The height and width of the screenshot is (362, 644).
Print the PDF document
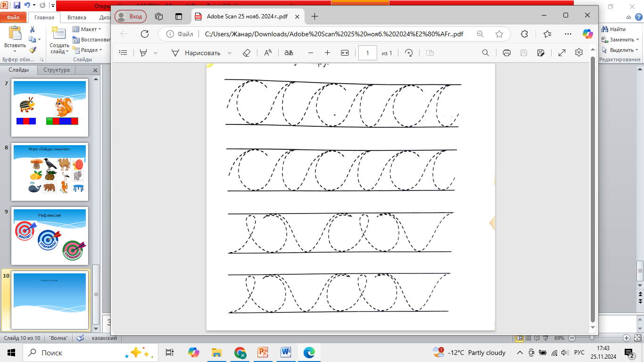[x=507, y=53]
